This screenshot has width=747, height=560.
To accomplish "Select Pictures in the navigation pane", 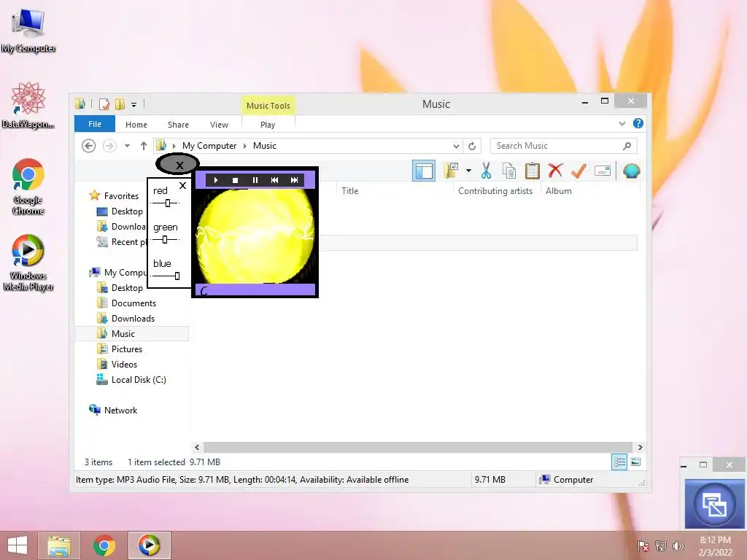I will coord(127,349).
